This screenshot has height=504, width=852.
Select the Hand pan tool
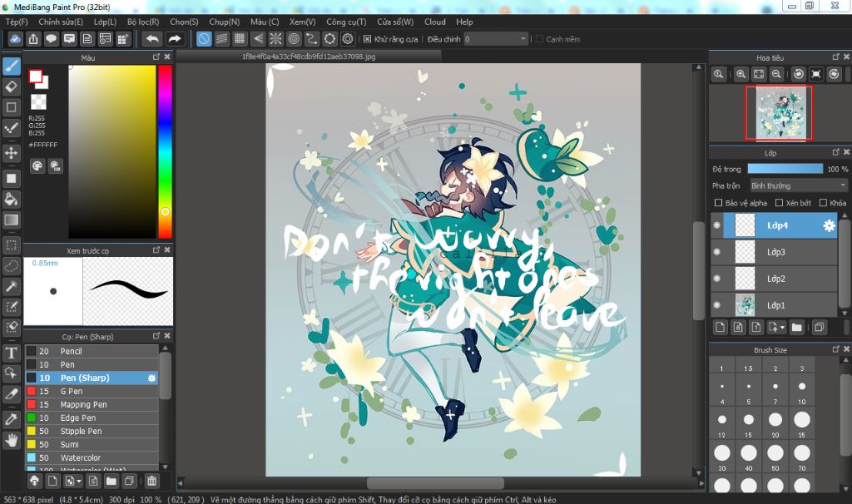12,439
